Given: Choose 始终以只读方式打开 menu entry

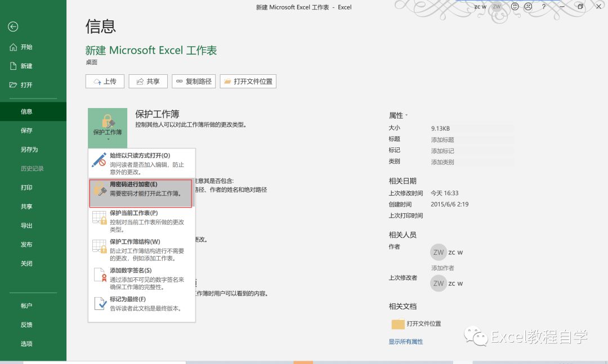Looking at the screenshot, I should click(x=142, y=163).
